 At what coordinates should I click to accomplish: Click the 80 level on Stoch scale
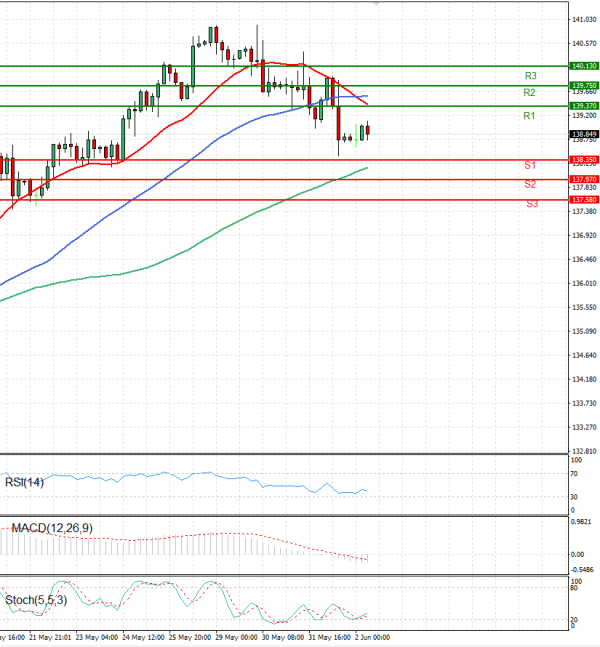pos(574,588)
